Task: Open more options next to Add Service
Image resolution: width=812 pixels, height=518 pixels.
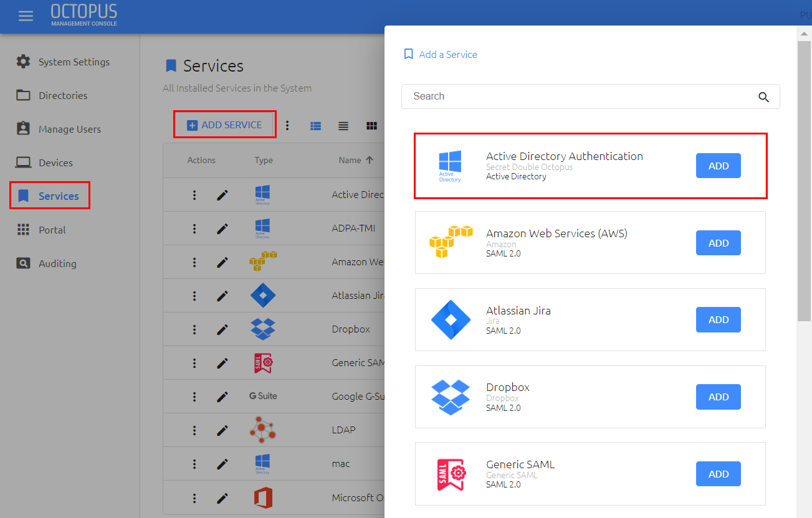Action: (287, 125)
